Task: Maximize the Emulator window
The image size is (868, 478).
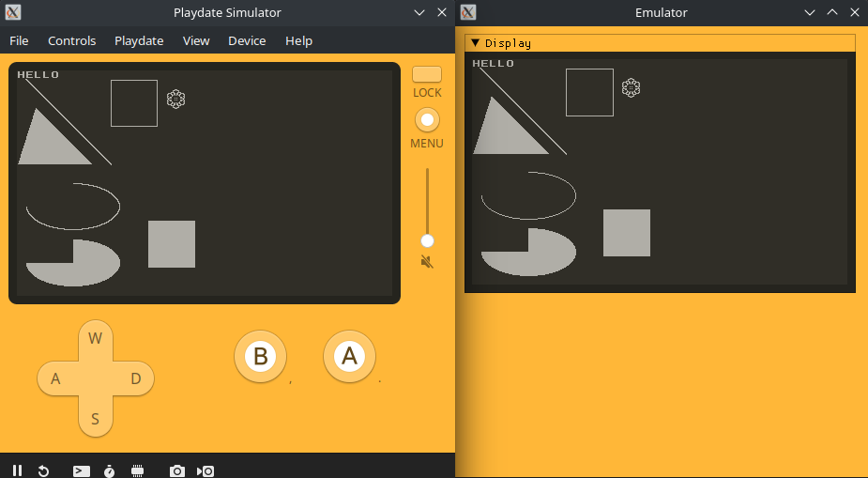Action: (832, 12)
